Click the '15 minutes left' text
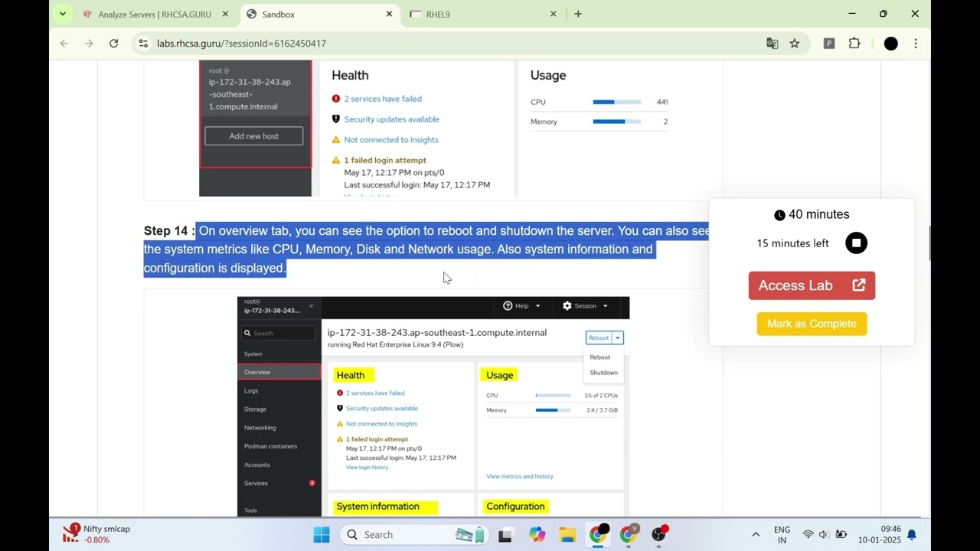980x551 pixels. [x=792, y=243]
